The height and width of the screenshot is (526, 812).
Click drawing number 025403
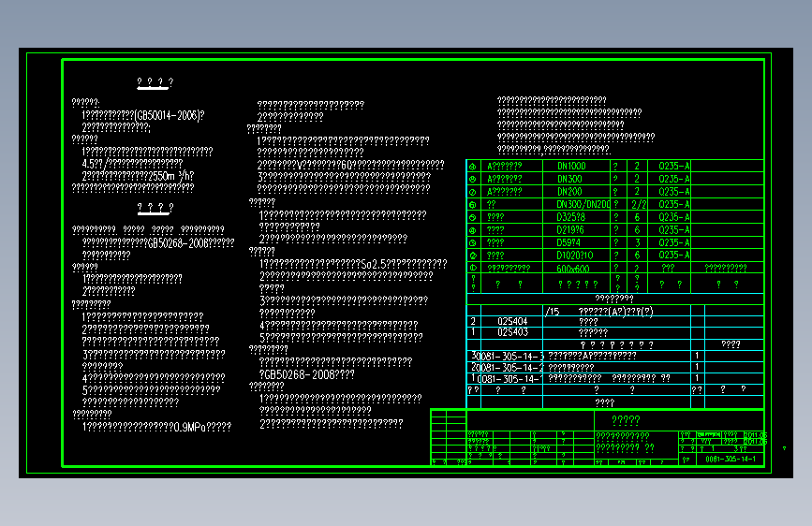click(x=512, y=332)
